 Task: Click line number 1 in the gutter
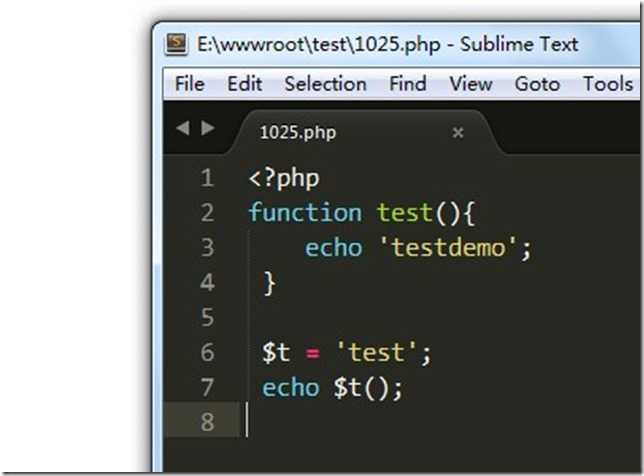(207, 178)
